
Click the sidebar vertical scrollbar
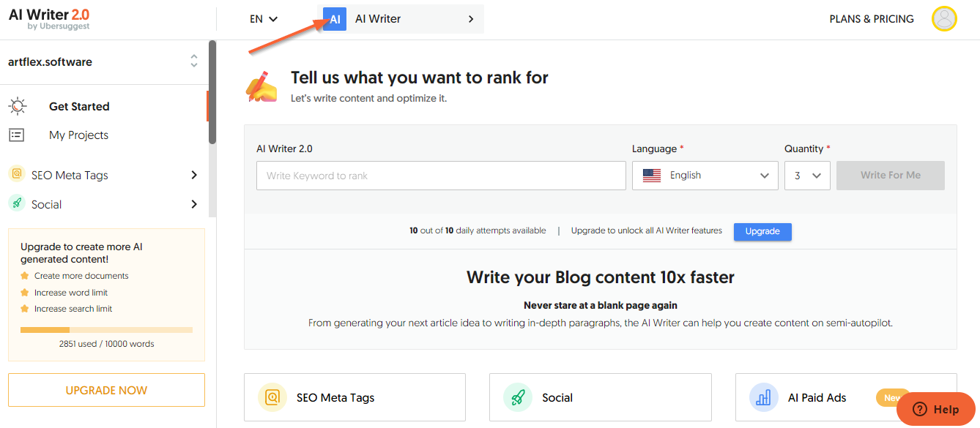[x=212, y=91]
